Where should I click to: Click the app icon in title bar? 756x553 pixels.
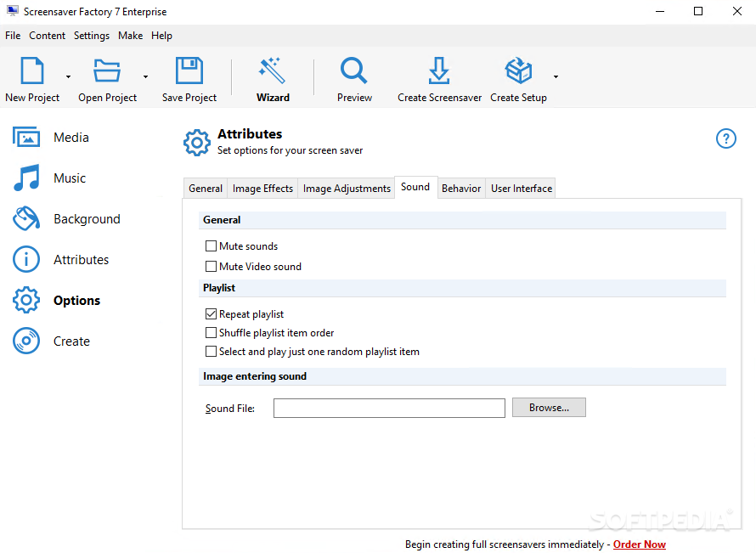click(x=13, y=11)
